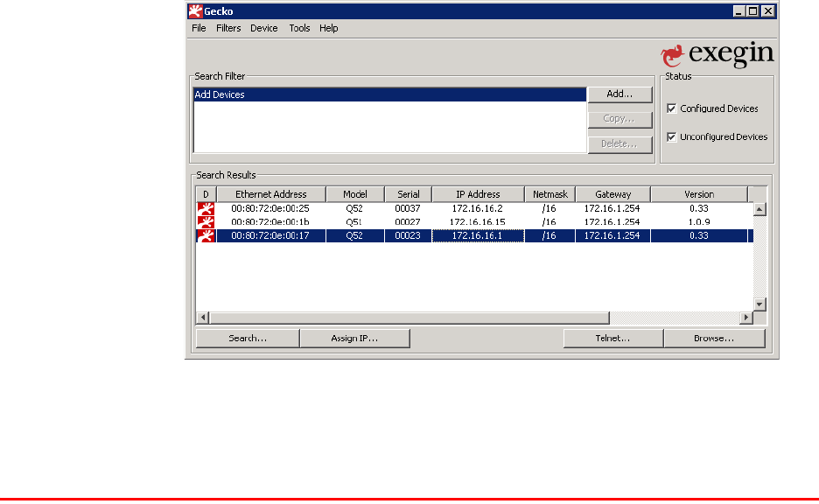Click the results vertical scroll down arrow
The width and height of the screenshot is (819, 504).
(759, 304)
